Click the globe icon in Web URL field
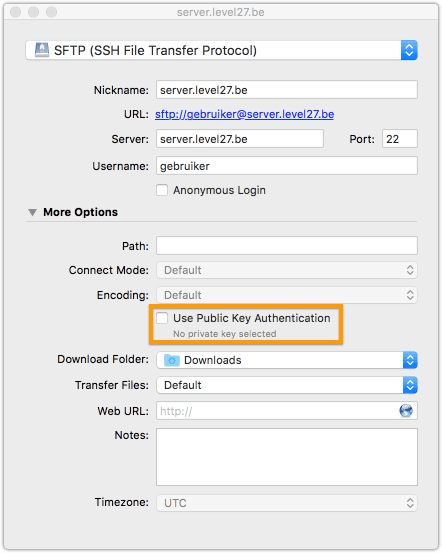442x553 pixels. [406, 411]
